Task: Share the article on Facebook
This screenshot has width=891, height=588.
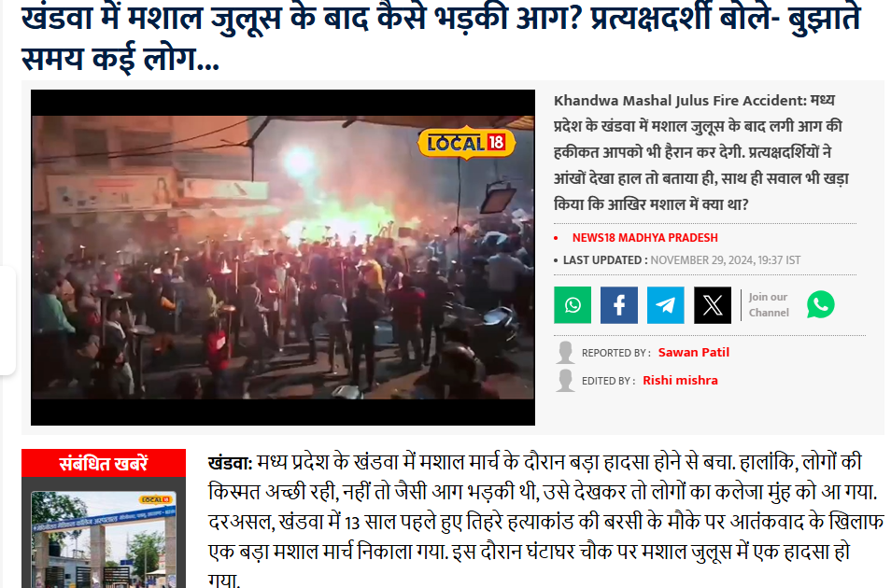Action: [x=619, y=305]
